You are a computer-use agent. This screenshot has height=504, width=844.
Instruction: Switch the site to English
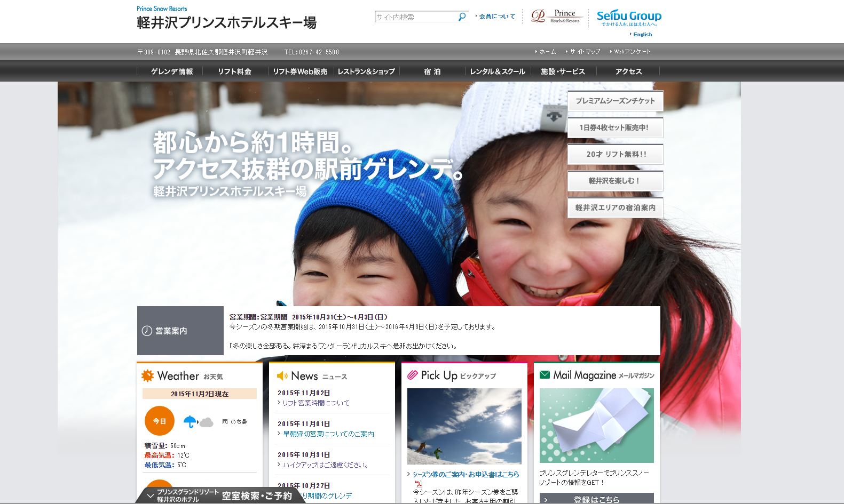click(x=642, y=35)
